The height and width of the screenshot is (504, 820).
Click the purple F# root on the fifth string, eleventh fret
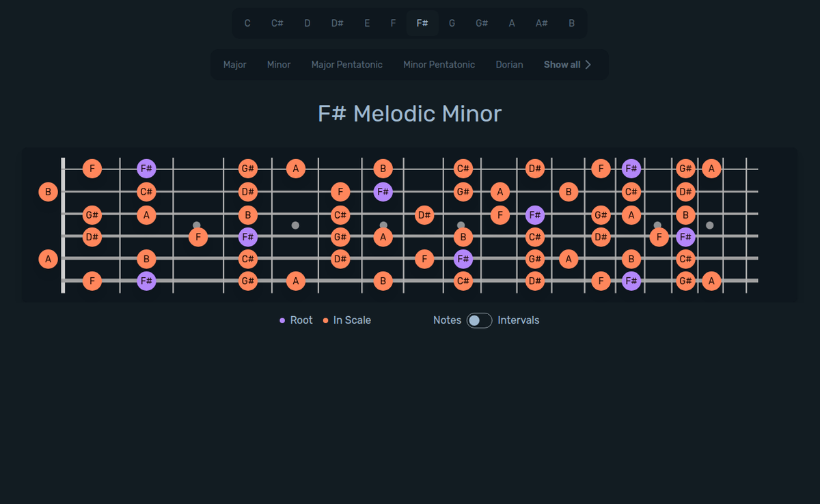463,259
